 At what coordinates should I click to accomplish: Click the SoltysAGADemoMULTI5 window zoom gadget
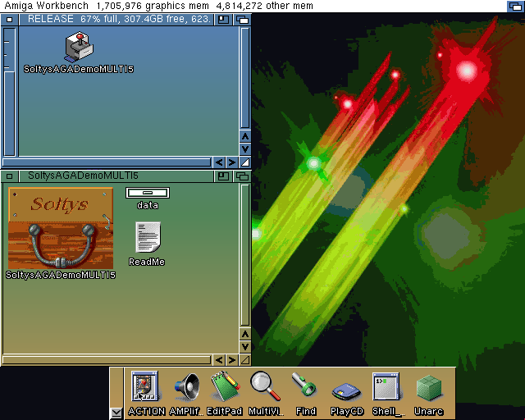coord(223,176)
